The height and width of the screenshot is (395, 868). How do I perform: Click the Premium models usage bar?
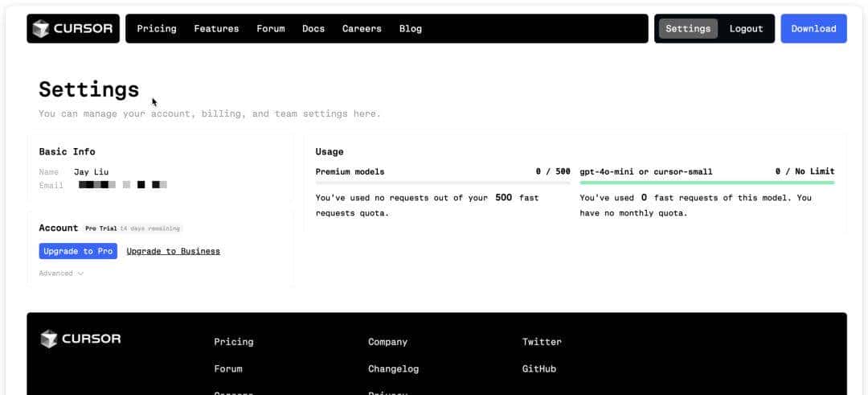click(443, 183)
